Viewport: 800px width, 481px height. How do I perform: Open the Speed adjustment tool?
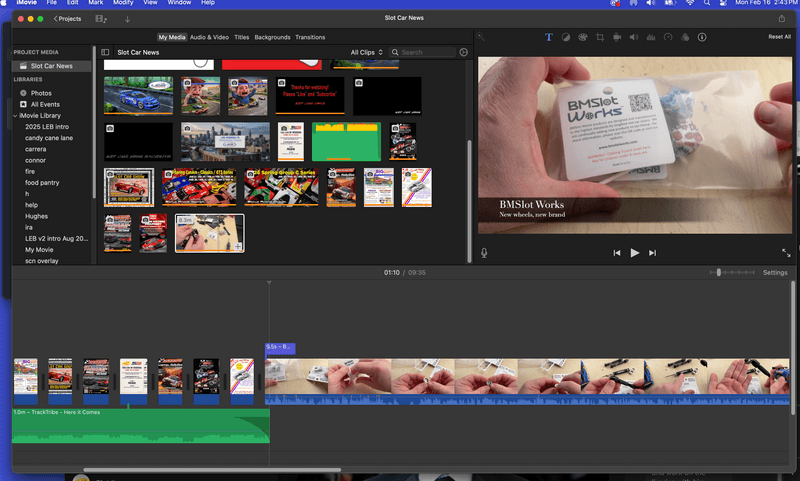[668, 37]
